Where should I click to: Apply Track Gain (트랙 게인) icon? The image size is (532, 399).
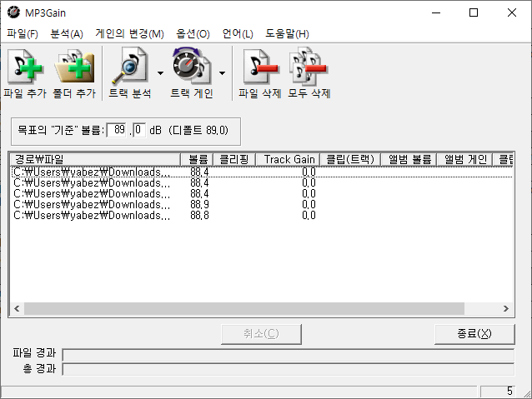192,66
